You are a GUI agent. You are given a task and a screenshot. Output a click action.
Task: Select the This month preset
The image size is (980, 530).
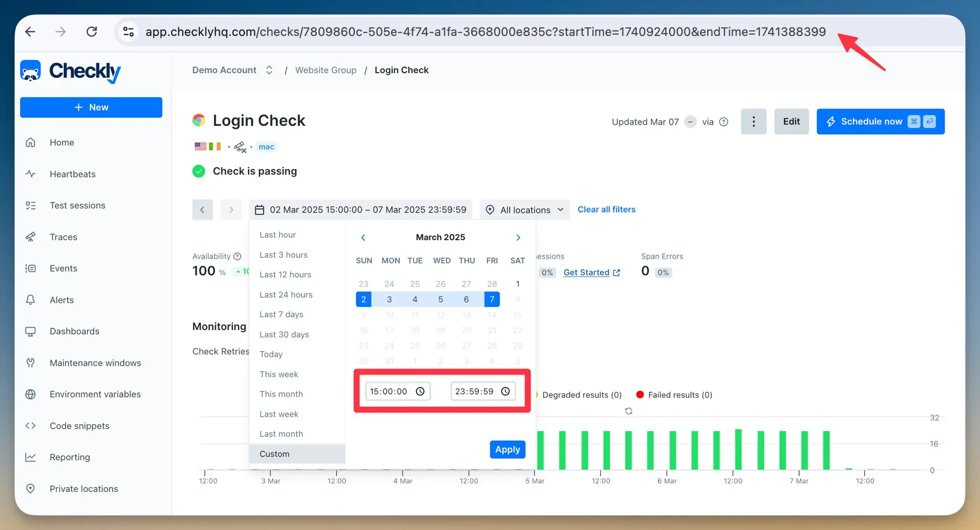(x=297, y=394)
